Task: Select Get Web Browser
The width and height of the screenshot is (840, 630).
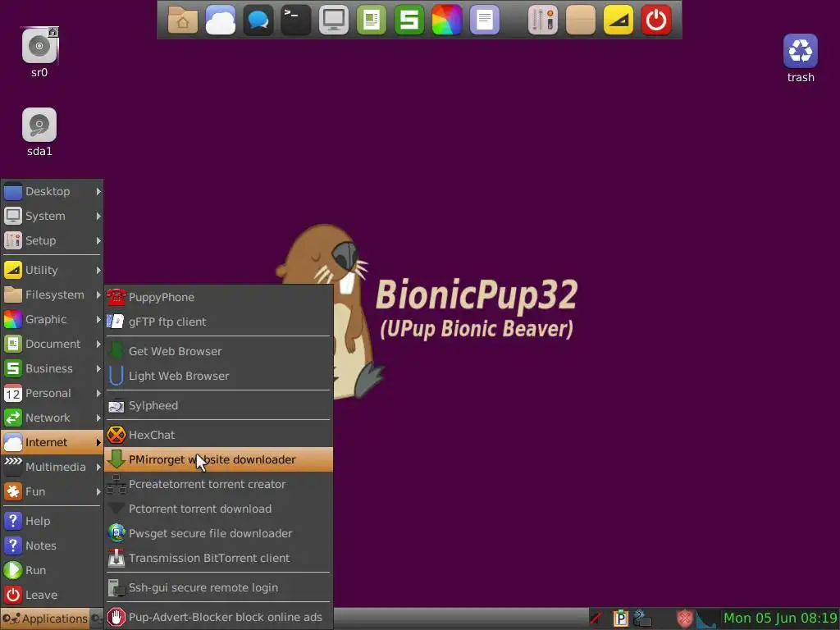Action: click(218, 351)
